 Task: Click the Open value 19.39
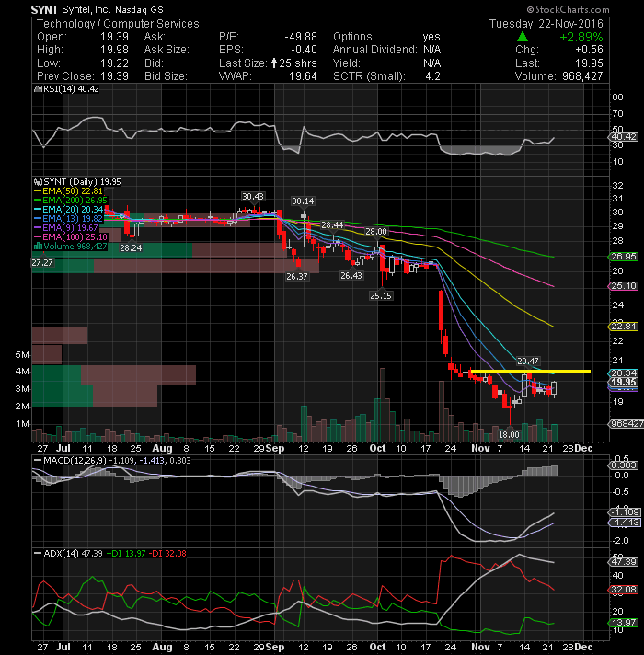(114, 37)
